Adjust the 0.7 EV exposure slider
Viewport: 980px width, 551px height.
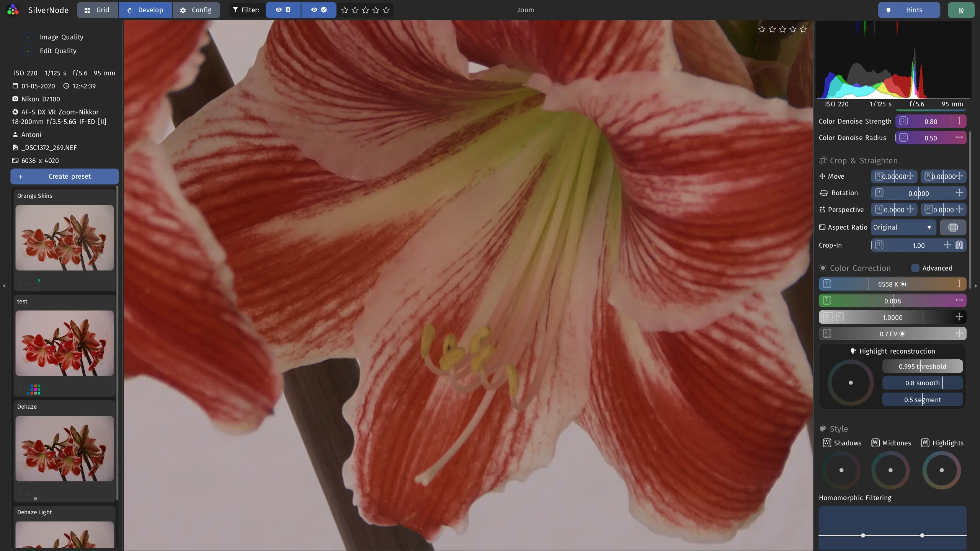(892, 334)
